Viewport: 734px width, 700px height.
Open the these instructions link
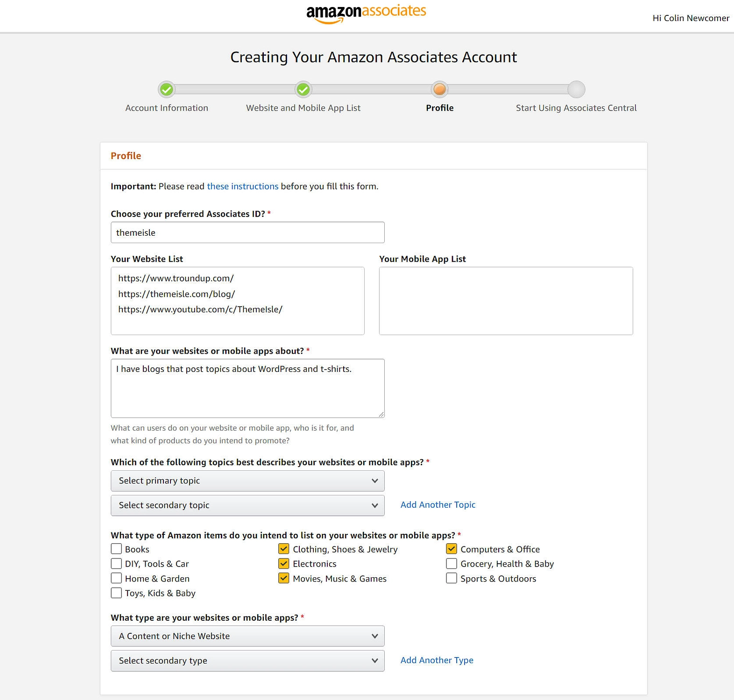click(x=243, y=186)
